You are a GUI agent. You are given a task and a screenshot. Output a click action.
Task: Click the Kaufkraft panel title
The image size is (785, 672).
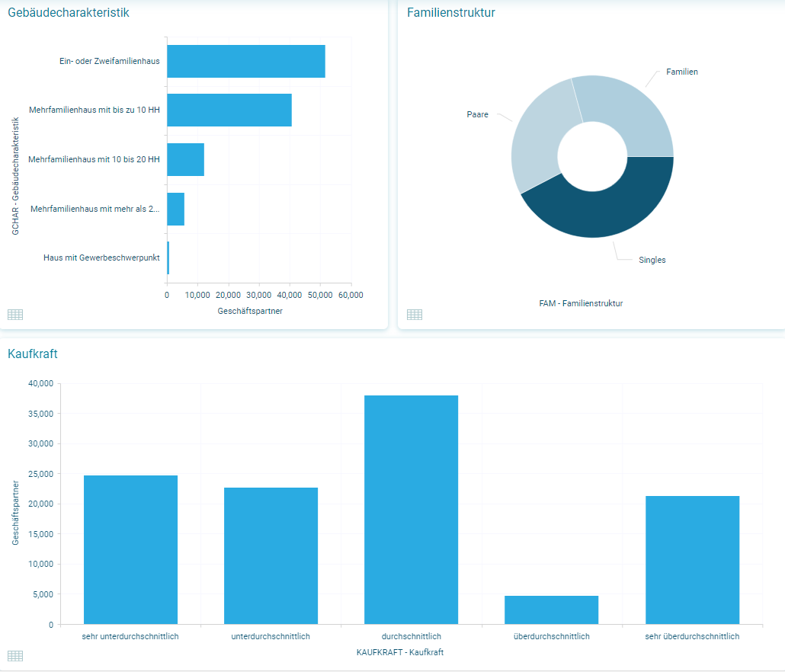(x=33, y=354)
